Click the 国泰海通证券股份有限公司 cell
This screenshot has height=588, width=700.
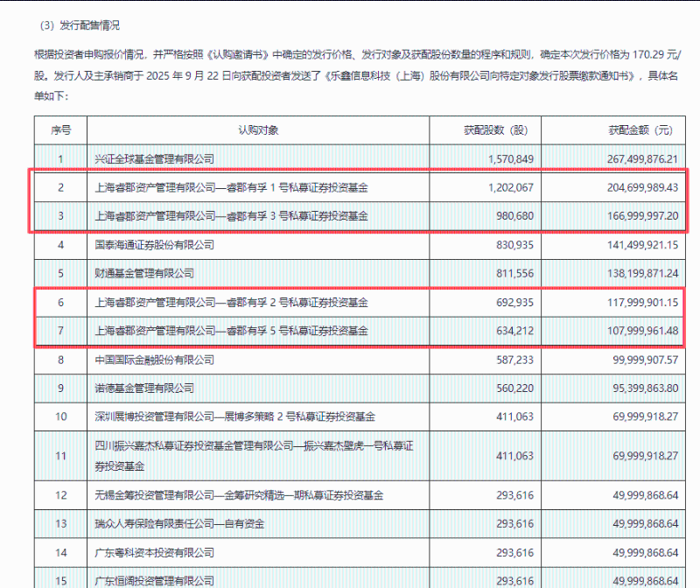pos(154,245)
